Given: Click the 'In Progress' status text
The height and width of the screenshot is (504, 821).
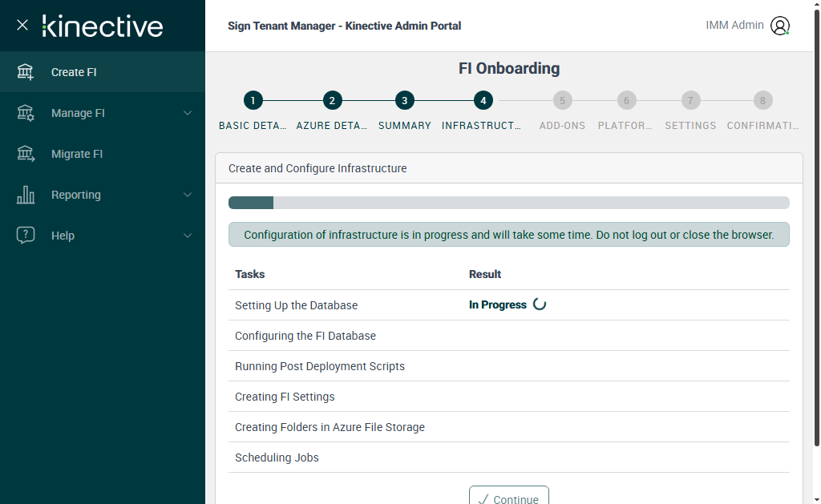Looking at the screenshot, I should click(497, 304).
